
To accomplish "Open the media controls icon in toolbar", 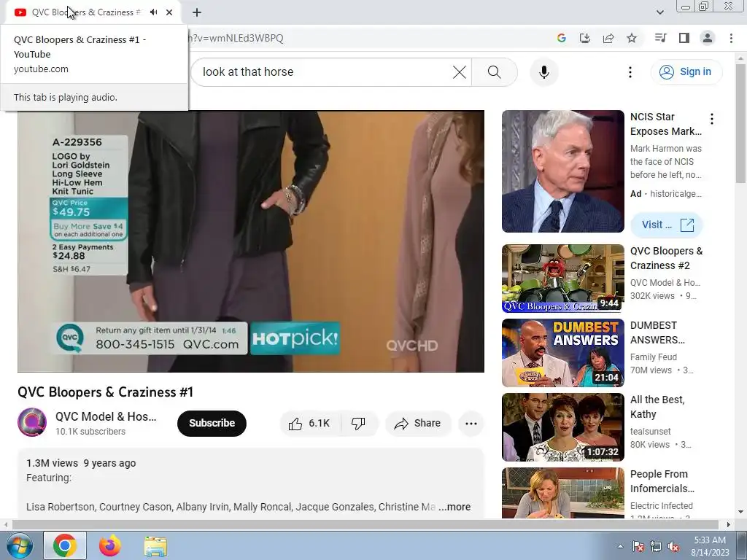I will [x=660, y=38].
